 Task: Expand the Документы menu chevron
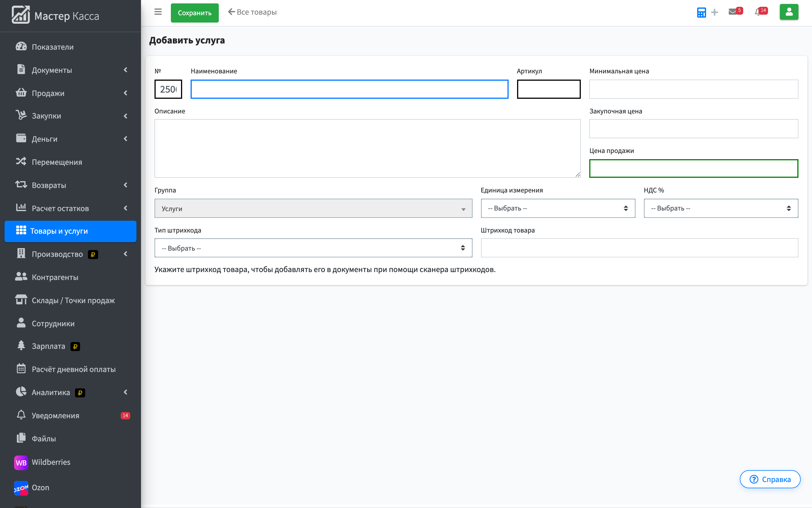click(x=125, y=70)
